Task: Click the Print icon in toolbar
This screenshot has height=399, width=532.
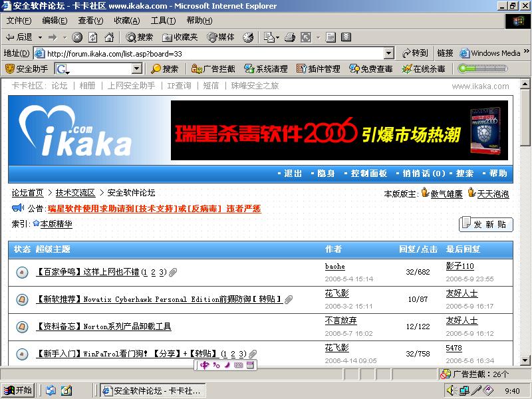Action: tap(290, 37)
